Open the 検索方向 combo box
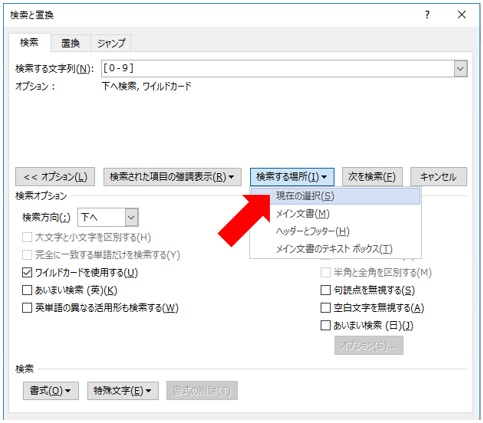This screenshot has width=483, height=423. (x=108, y=218)
